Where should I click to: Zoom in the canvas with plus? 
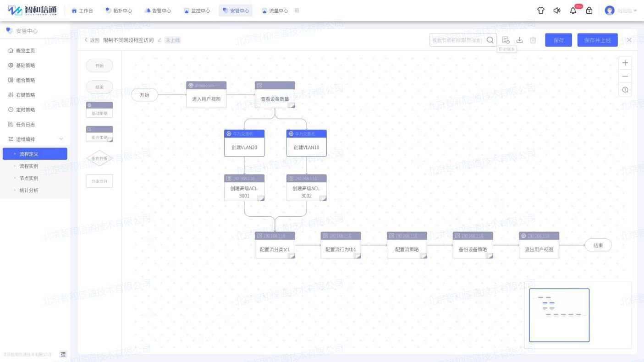[625, 63]
